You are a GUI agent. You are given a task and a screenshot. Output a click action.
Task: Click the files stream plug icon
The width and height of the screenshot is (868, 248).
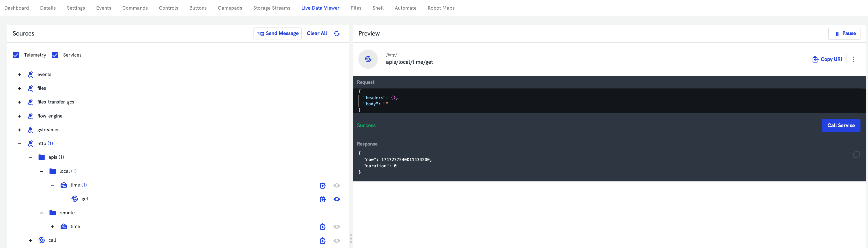click(31, 88)
